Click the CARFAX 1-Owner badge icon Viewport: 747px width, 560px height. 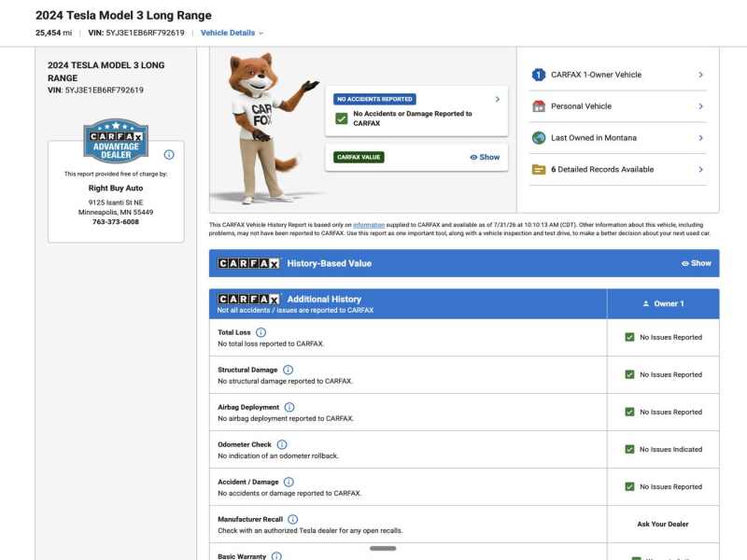[x=539, y=75]
